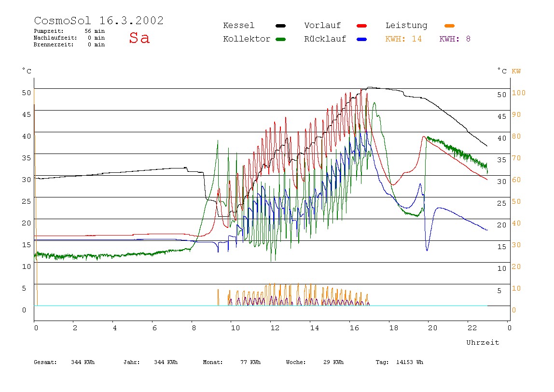Click the red weekday label "Sa"
The height and width of the screenshot is (392, 554).
tap(139, 38)
